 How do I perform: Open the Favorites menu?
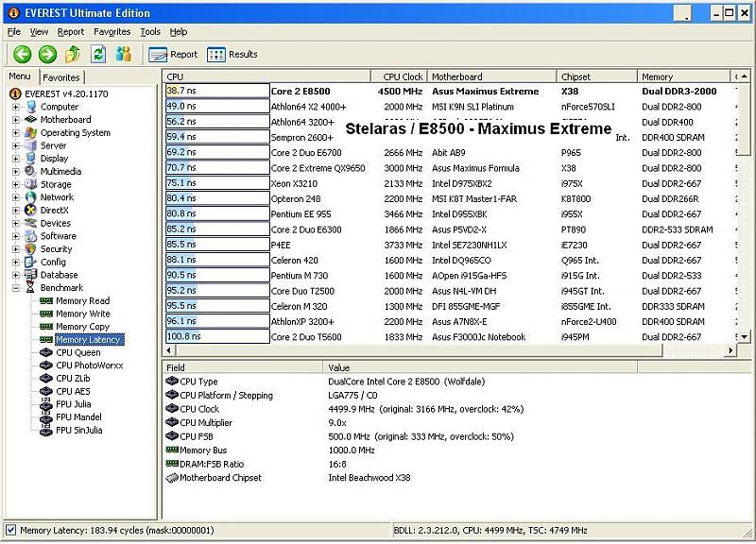112,32
